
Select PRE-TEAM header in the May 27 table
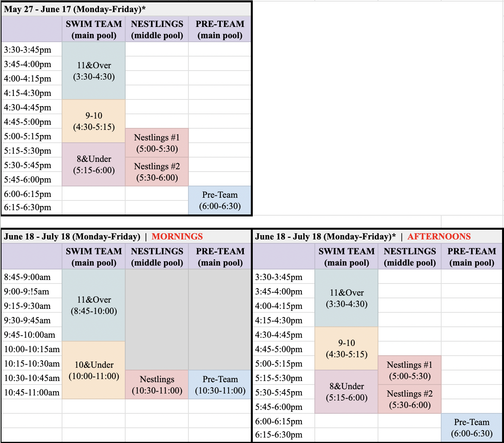pyautogui.click(x=220, y=30)
